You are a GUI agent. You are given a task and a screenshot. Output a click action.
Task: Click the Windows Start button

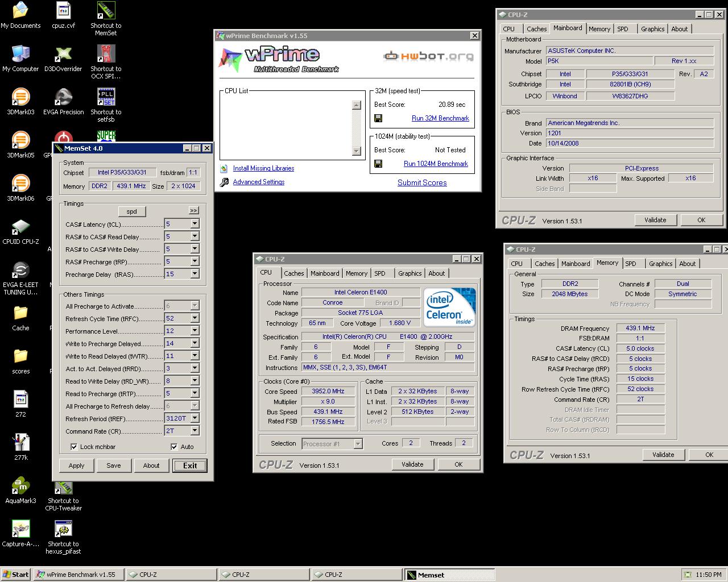pos(16,575)
